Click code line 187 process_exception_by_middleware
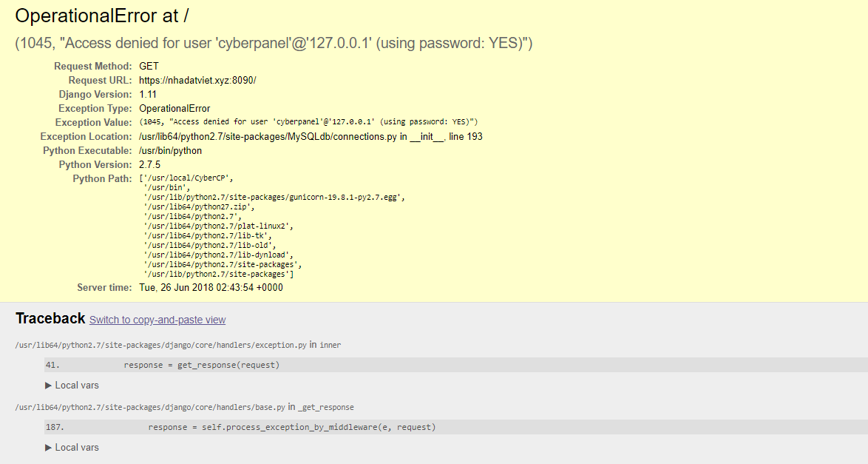Screen dimensions: 868x464 coord(291,427)
